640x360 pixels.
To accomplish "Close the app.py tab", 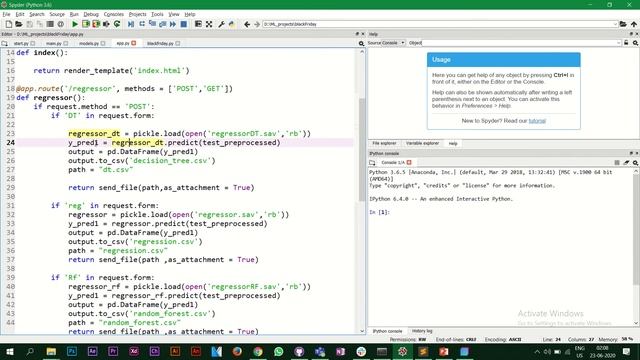I will coord(134,43).
